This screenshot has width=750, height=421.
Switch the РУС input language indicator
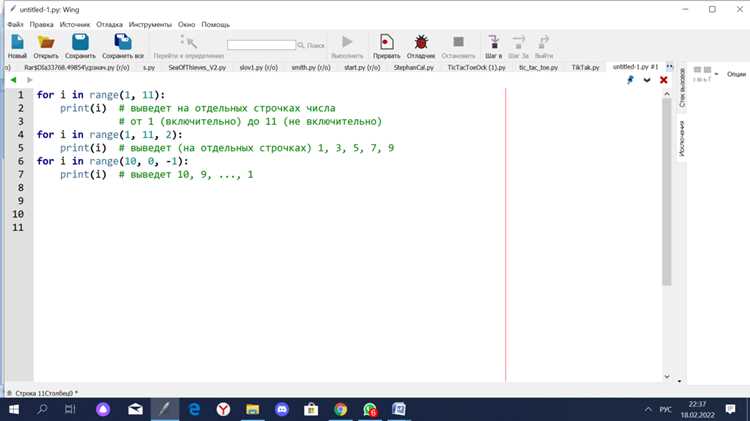tap(665, 410)
